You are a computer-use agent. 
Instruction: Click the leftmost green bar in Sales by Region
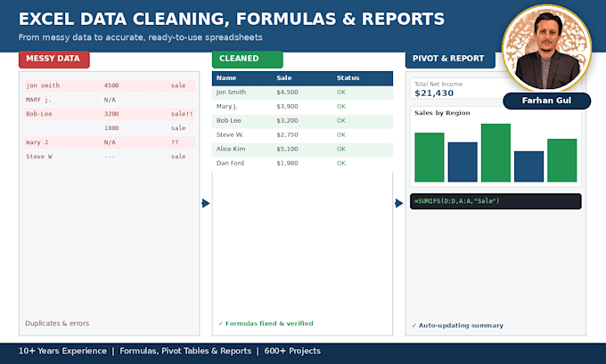[x=430, y=158]
